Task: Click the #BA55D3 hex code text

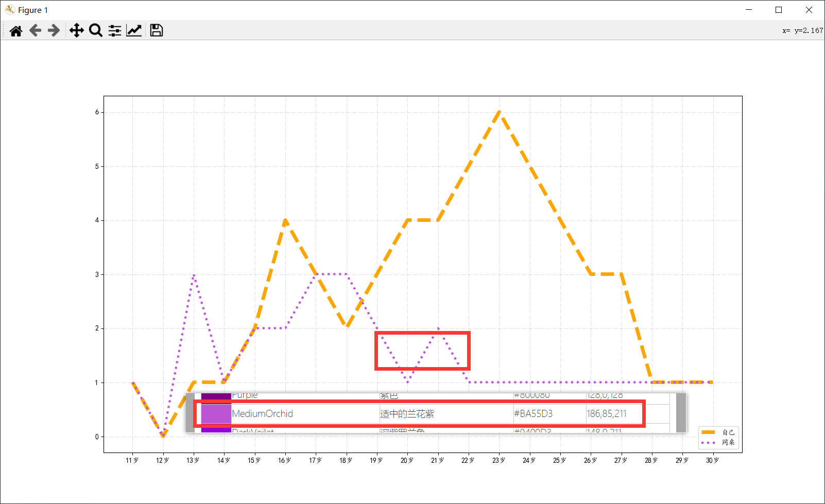Action: click(533, 414)
